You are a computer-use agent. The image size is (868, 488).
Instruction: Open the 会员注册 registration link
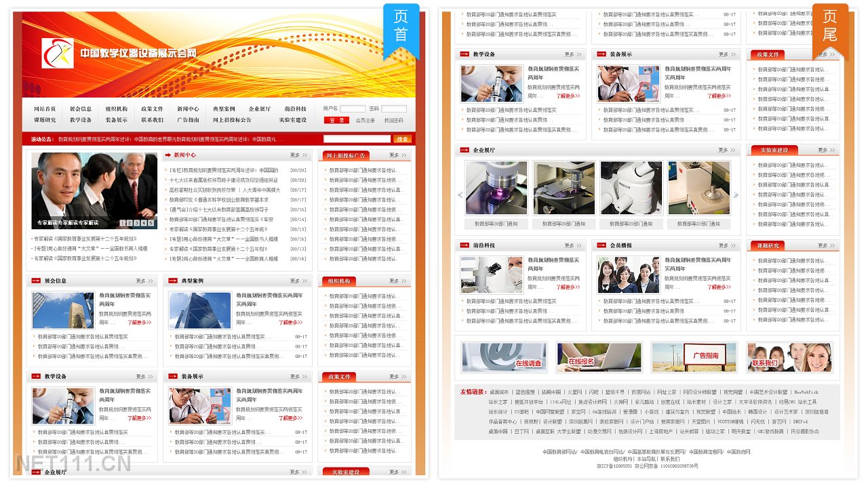[365, 121]
